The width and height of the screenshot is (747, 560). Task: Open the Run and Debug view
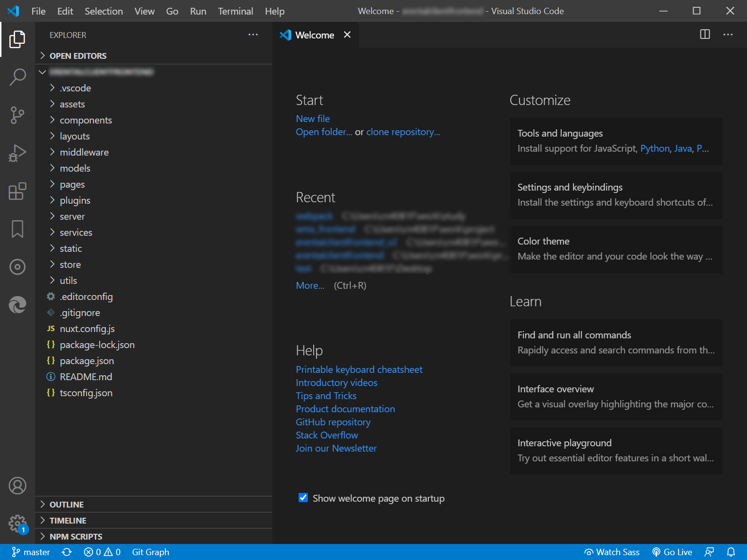point(18,153)
